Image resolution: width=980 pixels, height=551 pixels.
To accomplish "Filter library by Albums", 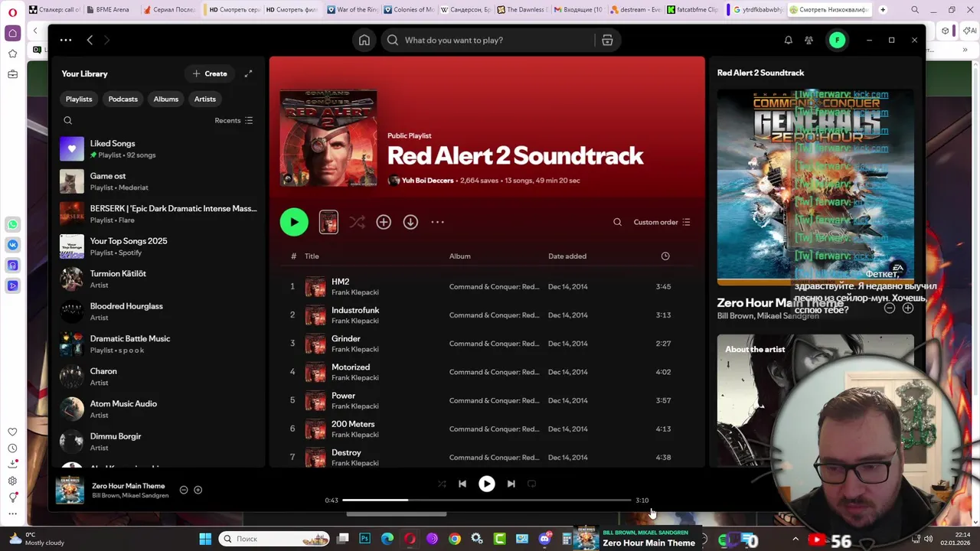I will click(165, 99).
